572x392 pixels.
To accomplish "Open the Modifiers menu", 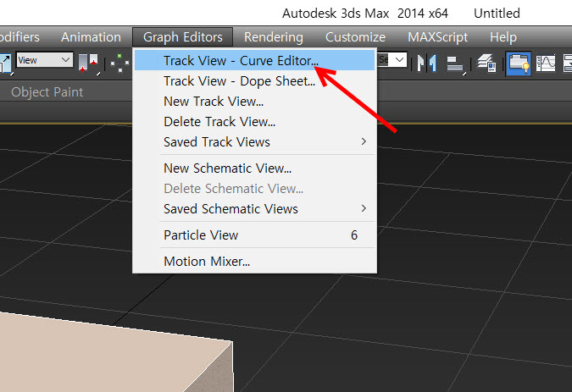I will (x=19, y=37).
